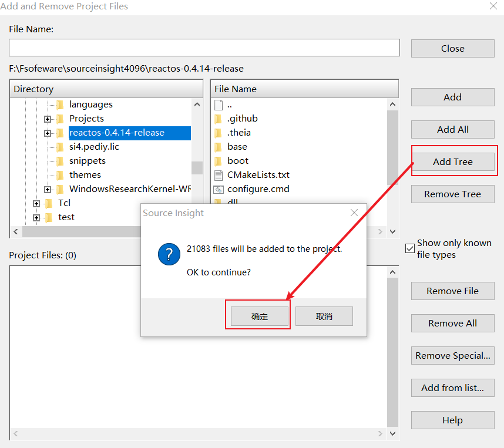The width and height of the screenshot is (504, 448).
Task: Select .github in the file list
Action: point(243,119)
